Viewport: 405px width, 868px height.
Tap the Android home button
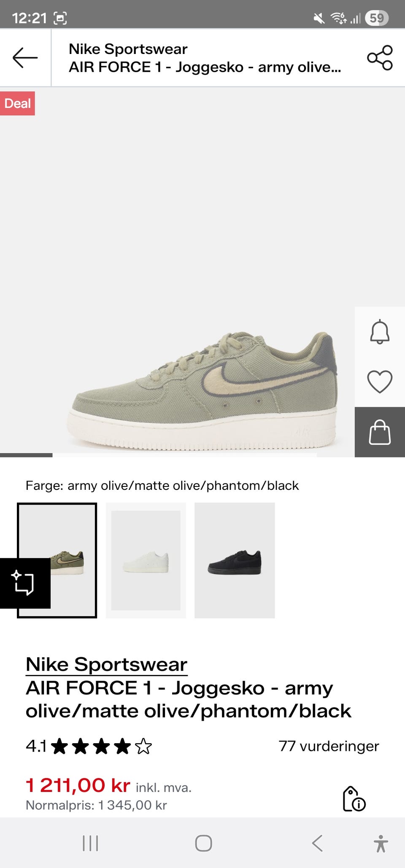click(x=203, y=843)
